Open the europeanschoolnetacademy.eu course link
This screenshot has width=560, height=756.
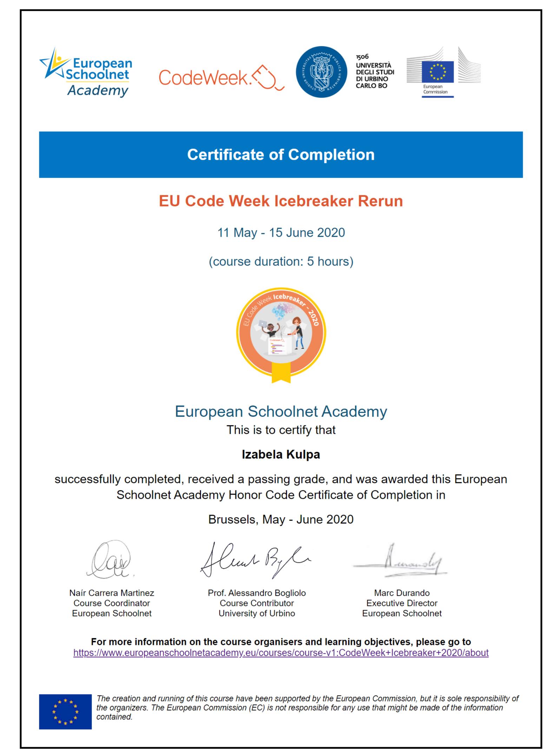281,653
